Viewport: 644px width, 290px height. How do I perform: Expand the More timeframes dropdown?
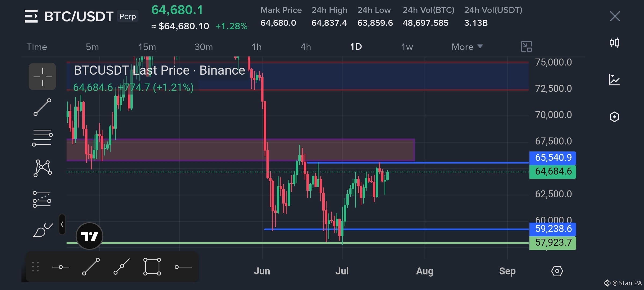467,47
